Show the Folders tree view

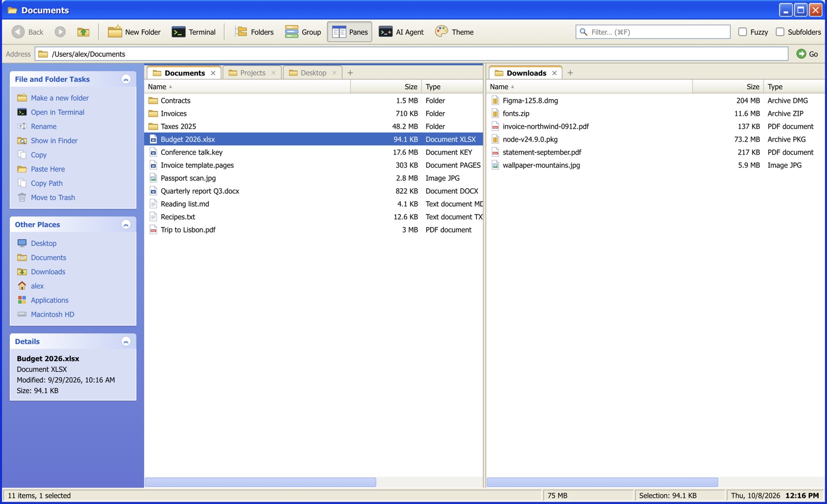click(x=254, y=32)
